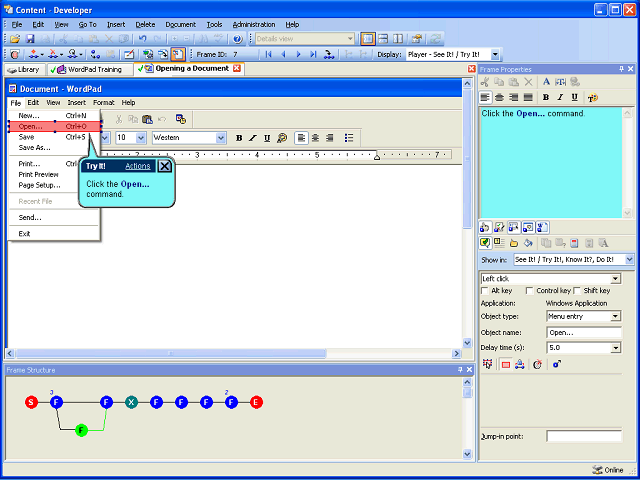The height and width of the screenshot is (480, 640).
Task: Click the bold B in Frame Properties
Action: [546, 97]
